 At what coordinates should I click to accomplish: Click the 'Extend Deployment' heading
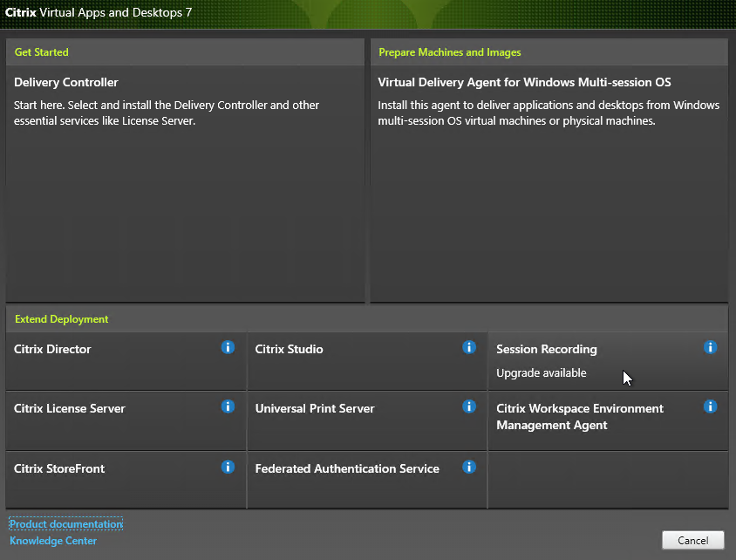click(62, 319)
